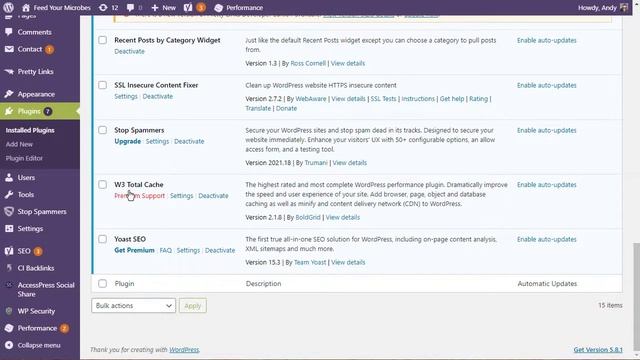Click the WordPress footer link
This screenshot has width=640, height=360.
tap(184, 350)
